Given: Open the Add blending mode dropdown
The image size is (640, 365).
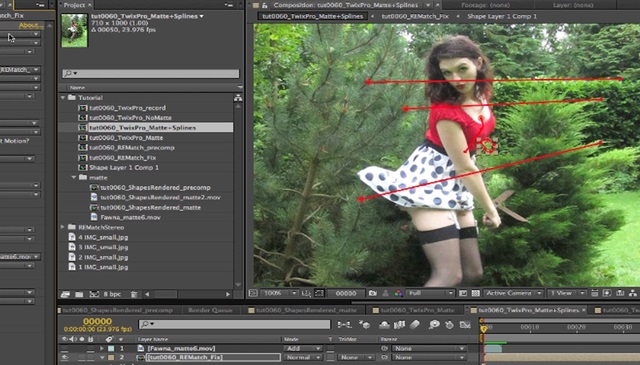Looking at the screenshot, I should [x=302, y=349].
